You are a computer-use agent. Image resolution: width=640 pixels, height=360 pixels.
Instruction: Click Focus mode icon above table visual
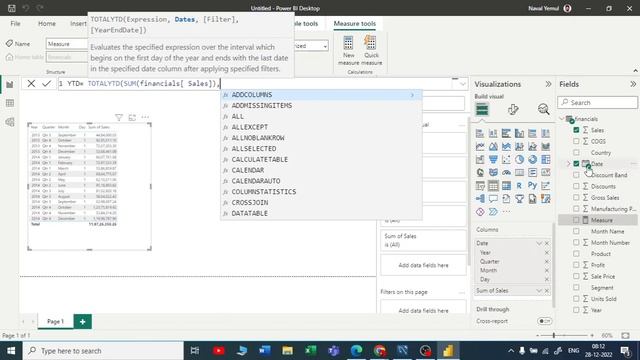[132, 118]
